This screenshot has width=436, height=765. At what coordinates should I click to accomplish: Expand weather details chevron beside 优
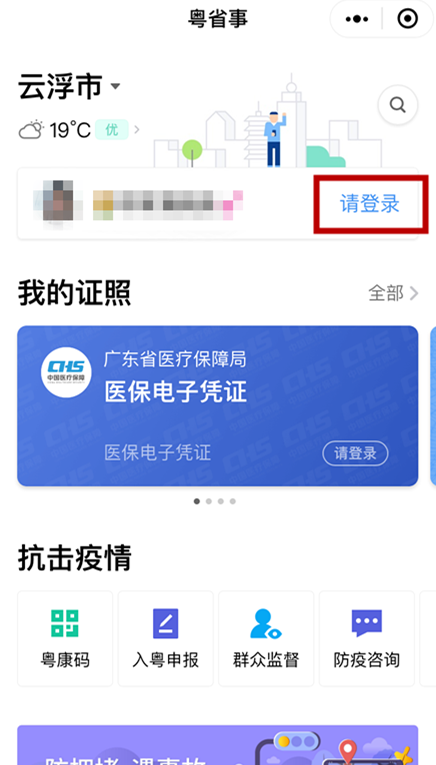pos(137,130)
